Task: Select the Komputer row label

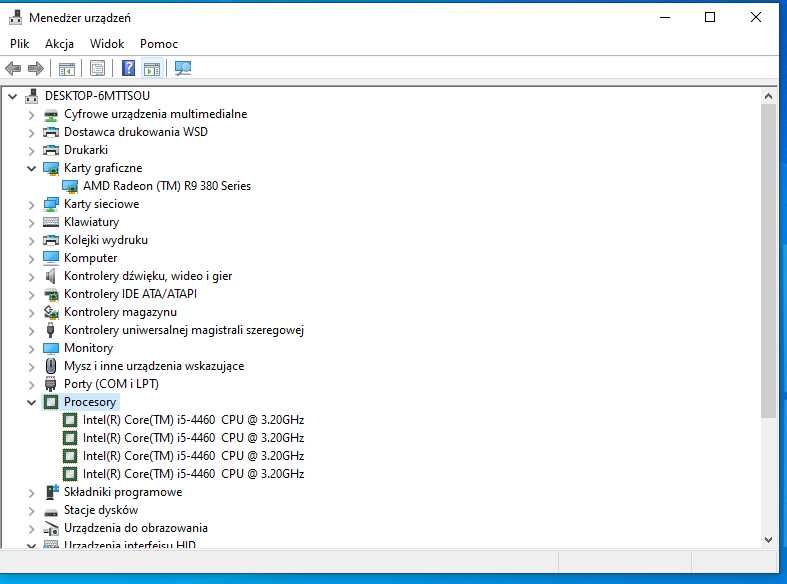Action: click(x=90, y=258)
